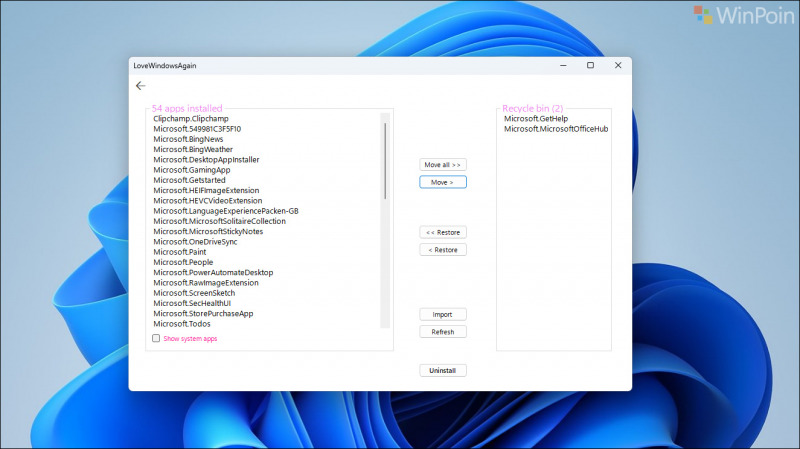The image size is (800, 449).
Task: Select Microsoft.People entry
Action: click(183, 262)
